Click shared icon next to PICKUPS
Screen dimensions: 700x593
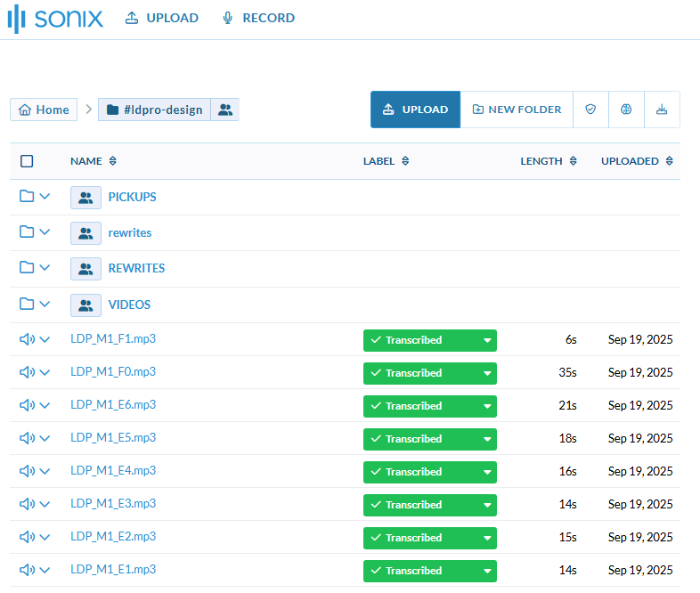point(85,197)
